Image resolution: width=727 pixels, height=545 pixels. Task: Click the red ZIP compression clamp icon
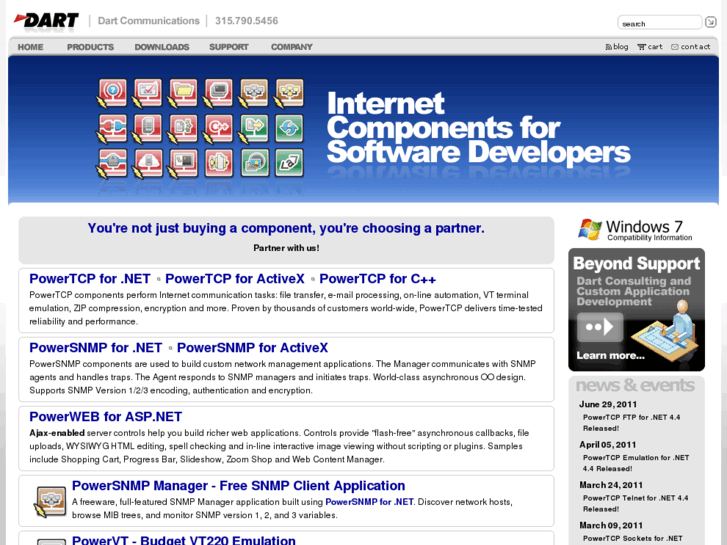click(218, 163)
